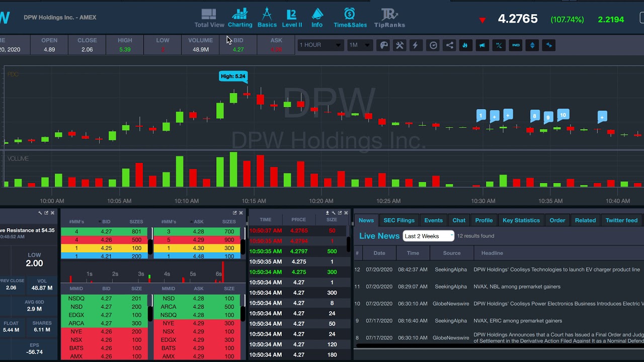
Task: Open settings wrench in Time & Sales panel
Action: click(334, 213)
